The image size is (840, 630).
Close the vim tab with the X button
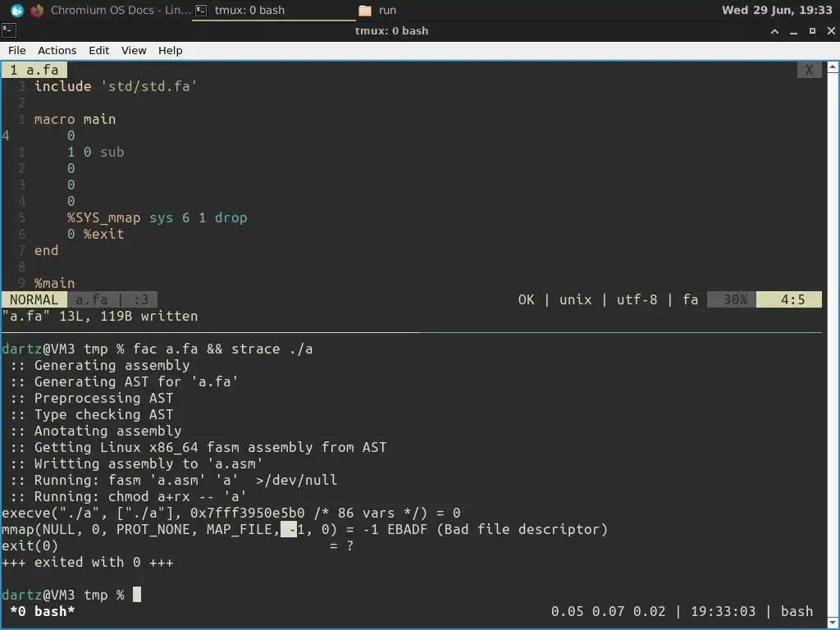(x=809, y=70)
